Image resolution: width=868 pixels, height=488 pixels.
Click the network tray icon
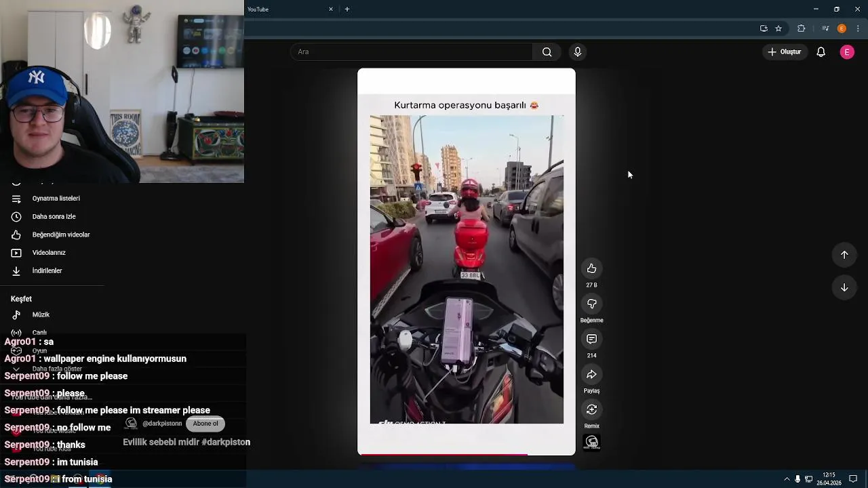click(x=808, y=479)
